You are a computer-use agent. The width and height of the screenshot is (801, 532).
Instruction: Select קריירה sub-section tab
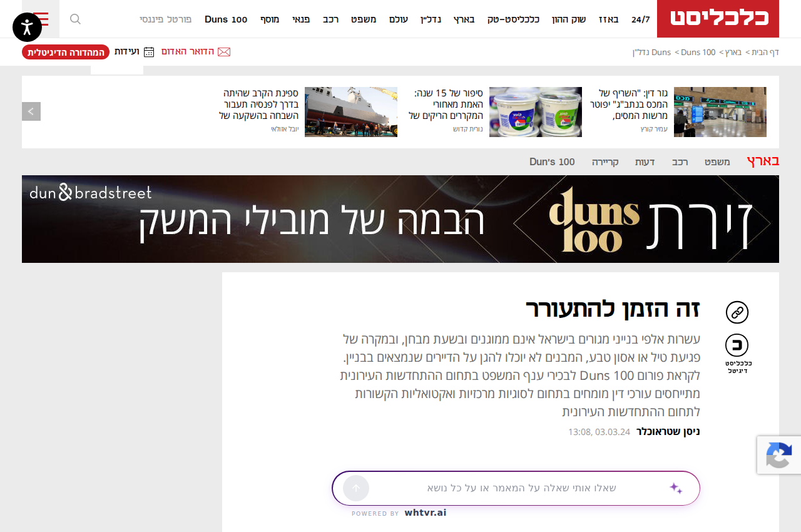[606, 162]
